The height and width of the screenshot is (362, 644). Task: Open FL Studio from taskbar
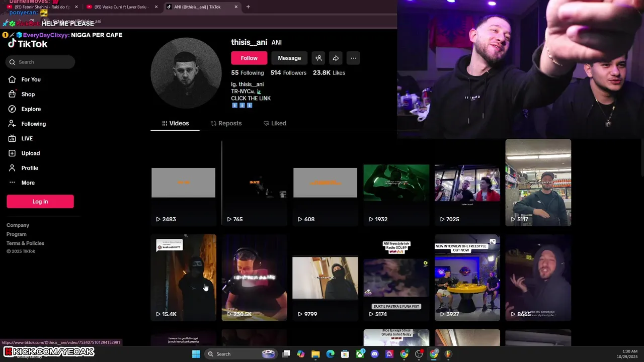click(x=448, y=354)
